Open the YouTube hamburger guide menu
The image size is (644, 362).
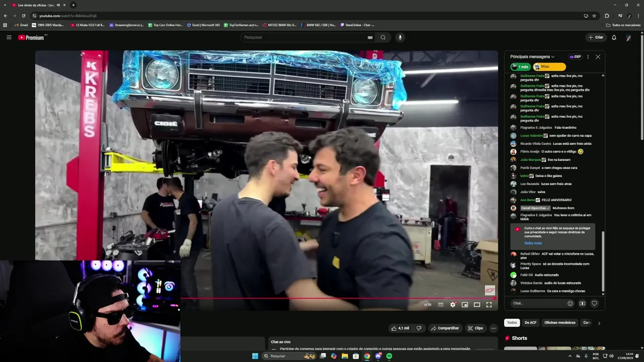pyautogui.click(x=9, y=37)
